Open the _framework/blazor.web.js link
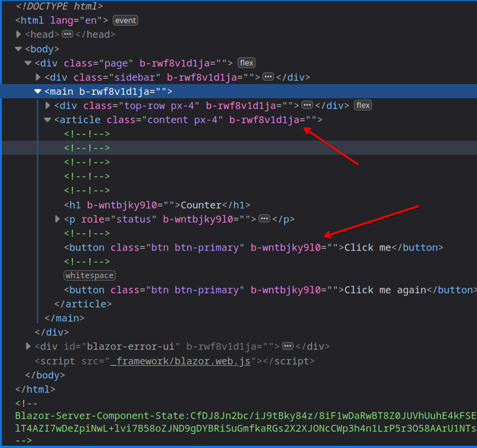This screenshot has width=477, height=448. pyautogui.click(x=180, y=361)
